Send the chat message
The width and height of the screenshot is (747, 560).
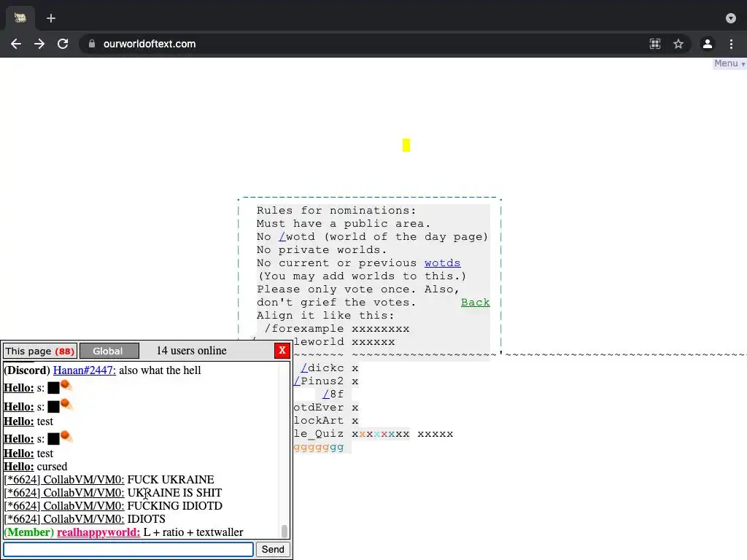coord(273,549)
